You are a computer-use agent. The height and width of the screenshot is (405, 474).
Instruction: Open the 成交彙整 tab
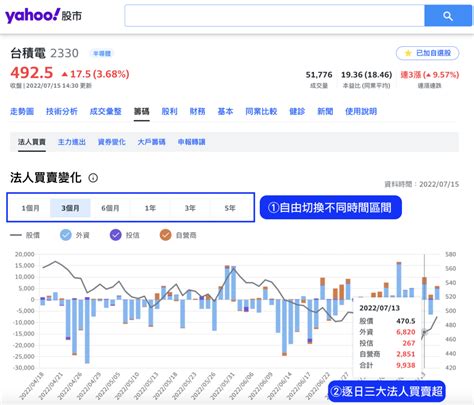(x=106, y=111)
